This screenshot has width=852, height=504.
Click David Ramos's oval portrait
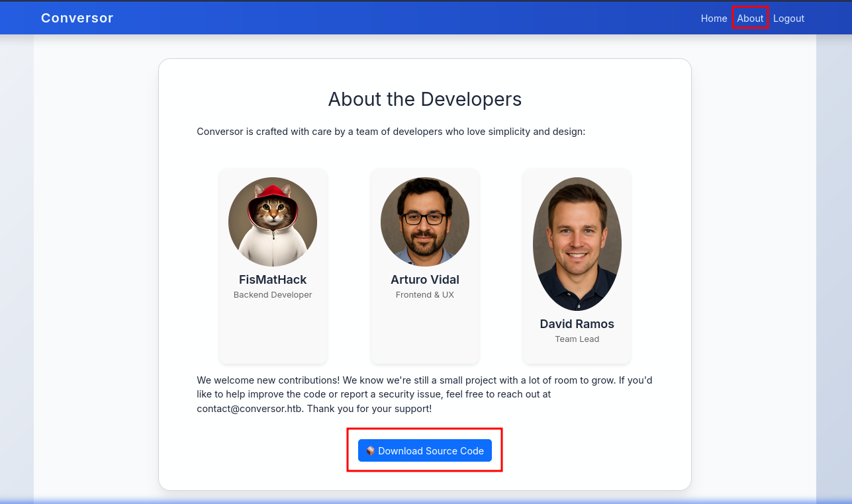point(577,243)
